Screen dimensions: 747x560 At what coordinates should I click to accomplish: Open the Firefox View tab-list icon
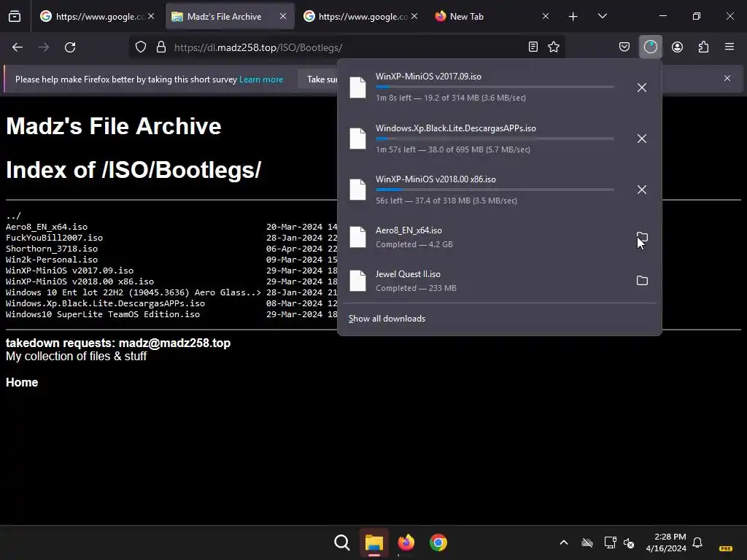[x=15, y=17]
